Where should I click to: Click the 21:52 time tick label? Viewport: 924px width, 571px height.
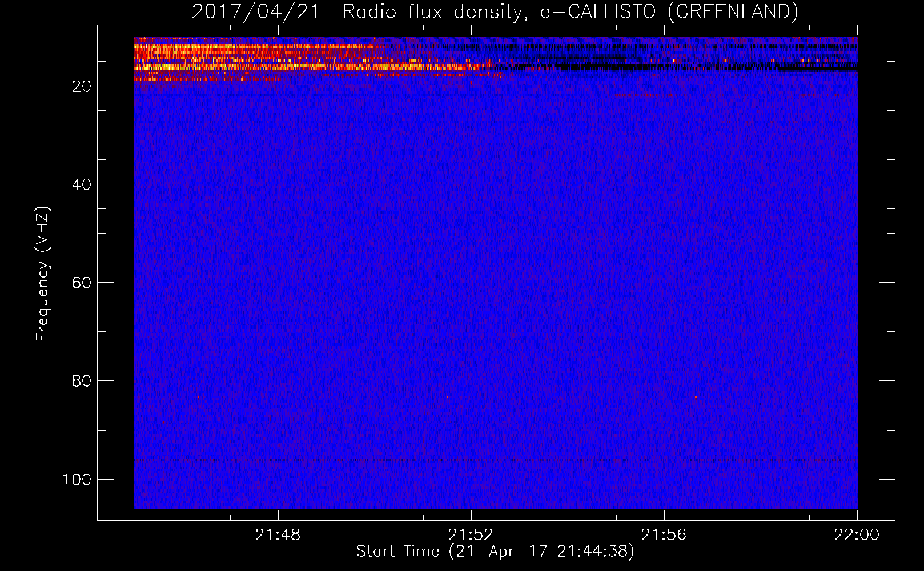point(471,535)
